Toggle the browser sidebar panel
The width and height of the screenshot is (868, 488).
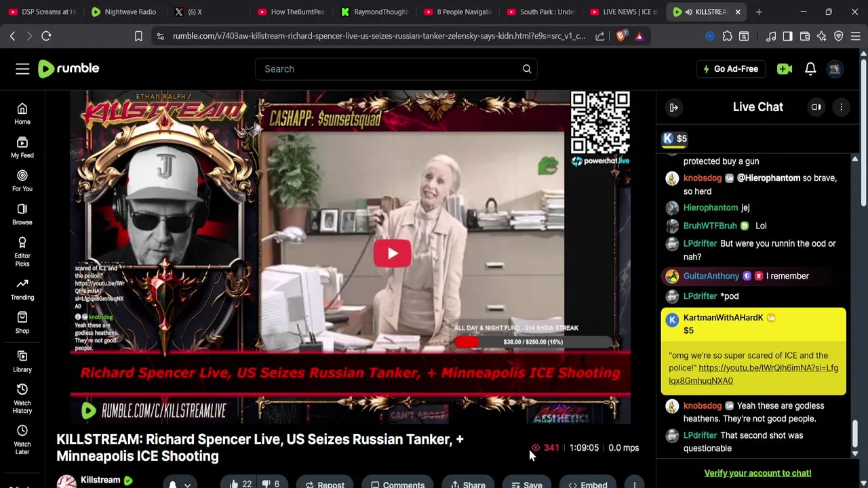tap(787, 36)
